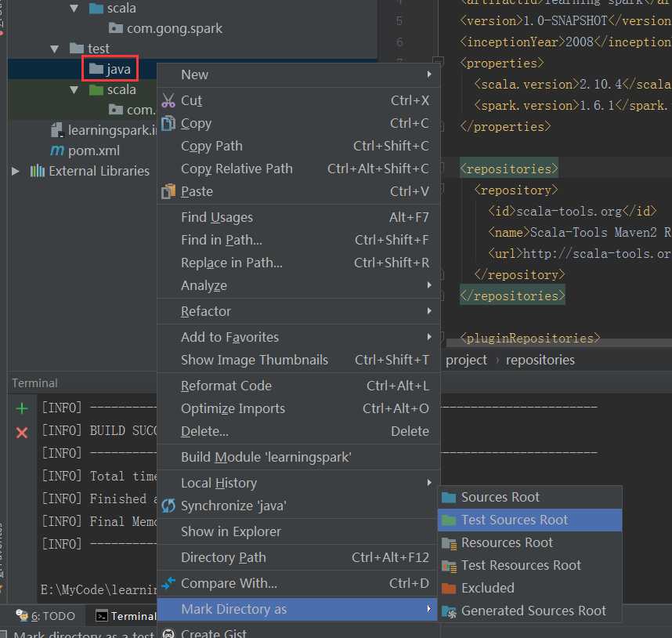The width and height of the screenshot is (672, 638).
Task: Click the Paste clipboard icon
Action: [168, 191]
